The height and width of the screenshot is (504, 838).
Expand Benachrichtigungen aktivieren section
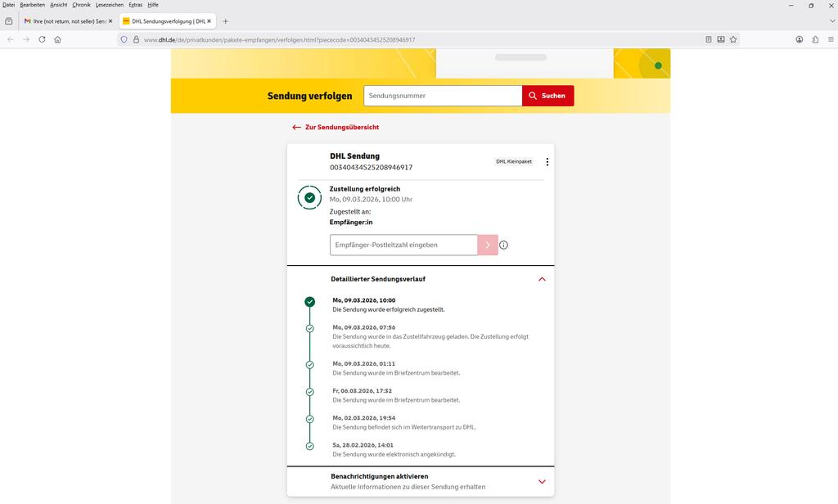542,481
